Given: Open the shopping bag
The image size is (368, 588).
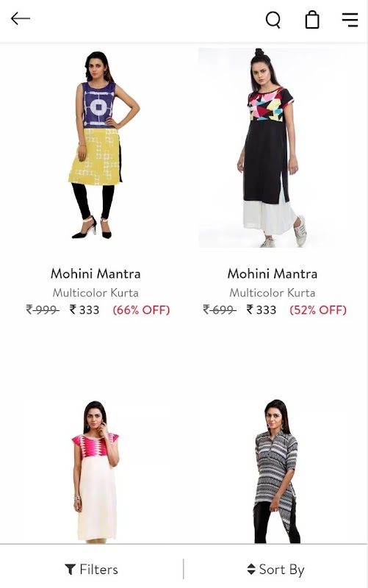Looking at the screenshot, I should pos(312,20).
